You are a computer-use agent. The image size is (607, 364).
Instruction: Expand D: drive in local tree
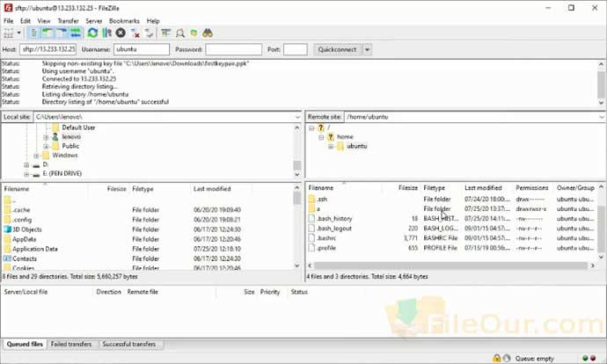[26, 164]
